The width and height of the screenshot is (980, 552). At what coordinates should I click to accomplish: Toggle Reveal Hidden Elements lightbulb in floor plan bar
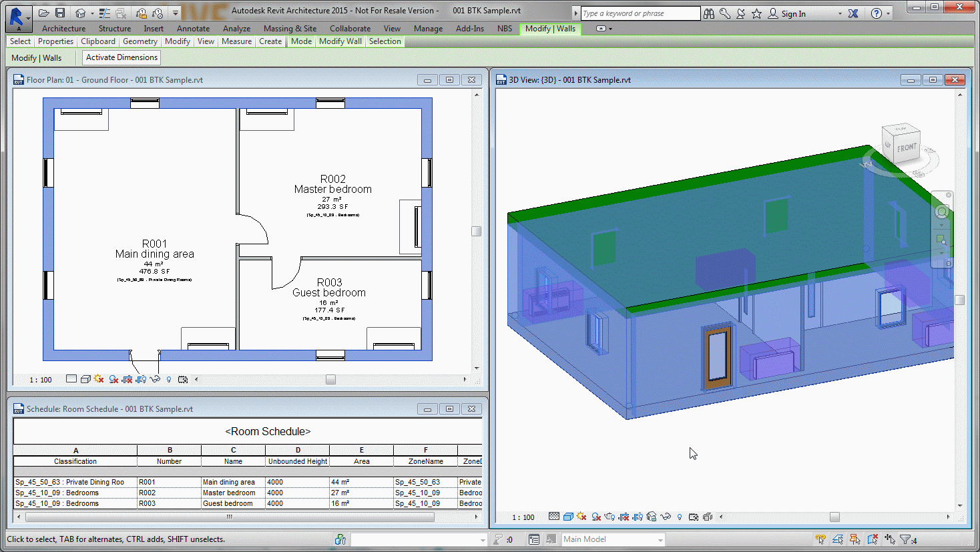tap(169, 379)
